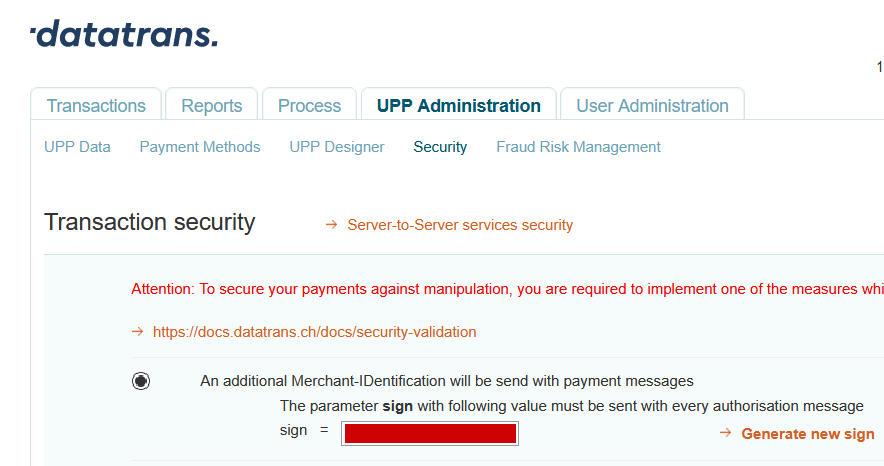This screenshot has width=884, height=466.
Task: Go to the User Administration tab
Action: coord(652,105)
